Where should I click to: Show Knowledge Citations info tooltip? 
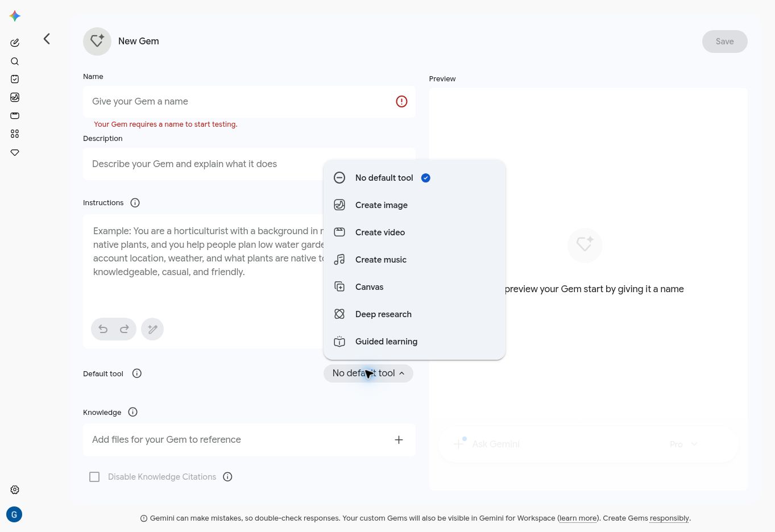(227, 477)
